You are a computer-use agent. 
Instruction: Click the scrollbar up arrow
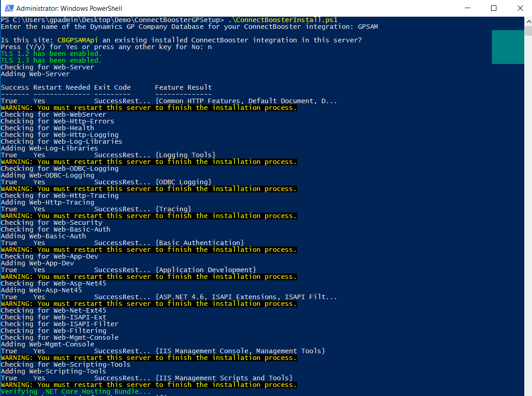click(528, 21)
